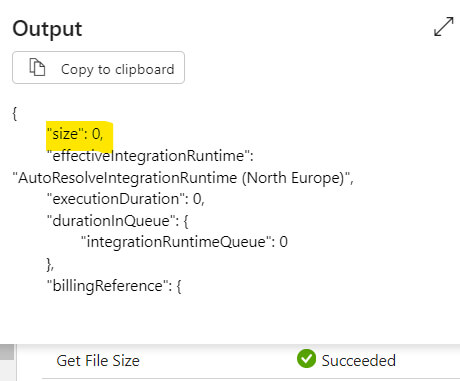Click the Output panel heading
Image resolution: width=460 pixels, height=381 pixels.
(x=47, y=29)
